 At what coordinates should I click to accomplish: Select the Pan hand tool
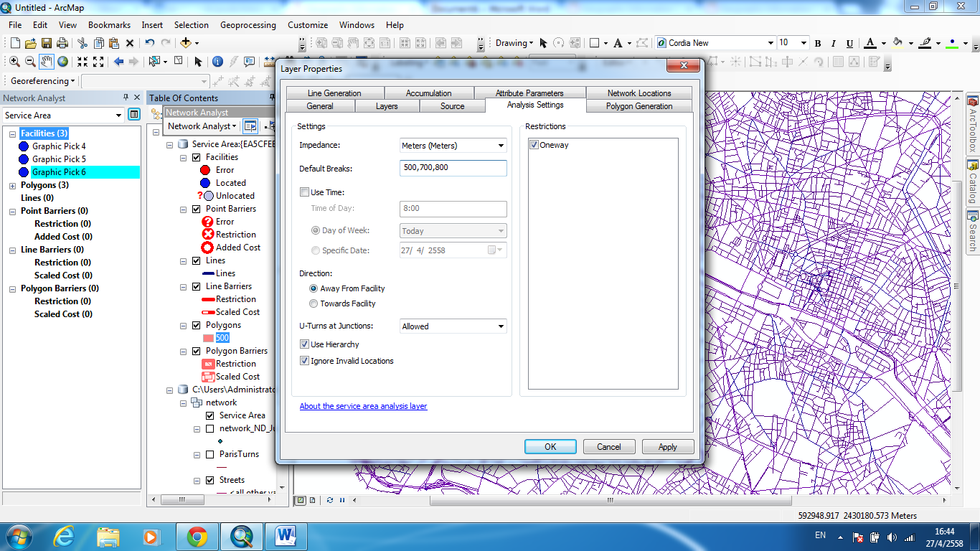(47, 62)
